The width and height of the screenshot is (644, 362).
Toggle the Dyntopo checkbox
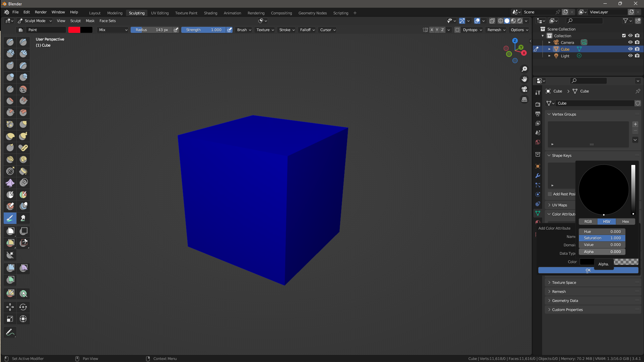(x=457, y=30)
